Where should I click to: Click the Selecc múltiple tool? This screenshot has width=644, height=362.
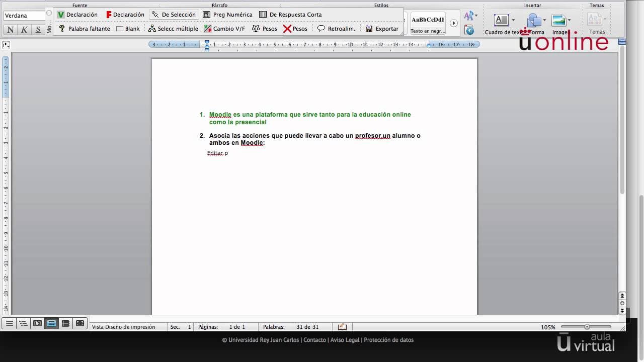tap(173, 29)
